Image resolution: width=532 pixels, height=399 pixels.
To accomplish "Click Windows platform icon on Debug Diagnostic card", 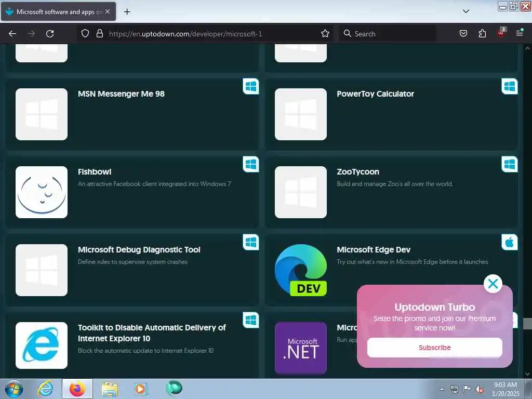I will click(x=251, y=242).
